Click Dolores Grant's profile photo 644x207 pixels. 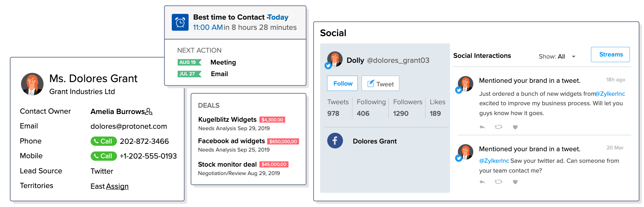[x=32, y=84]
